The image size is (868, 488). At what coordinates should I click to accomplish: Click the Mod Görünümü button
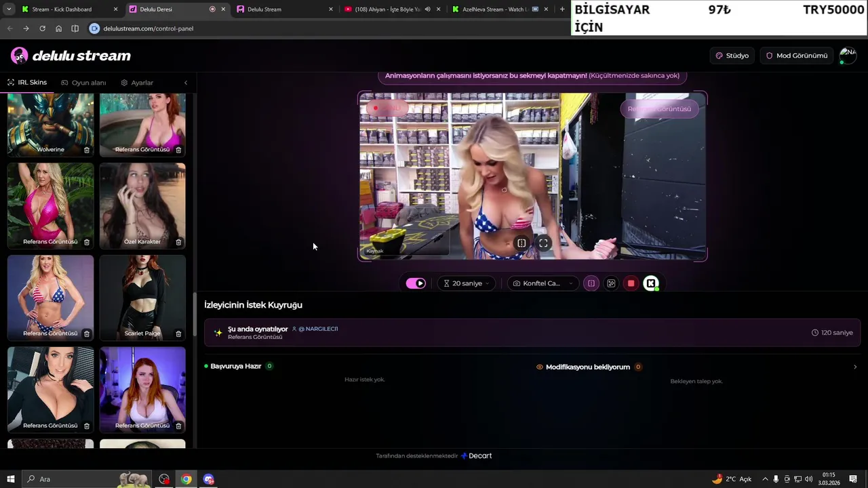click(797, 56)
